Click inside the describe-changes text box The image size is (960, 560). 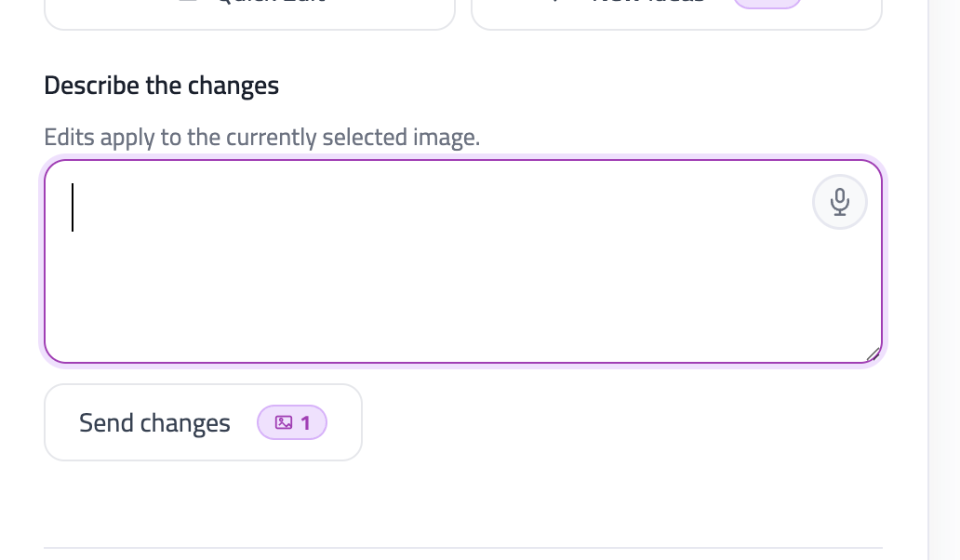(419, 260)
